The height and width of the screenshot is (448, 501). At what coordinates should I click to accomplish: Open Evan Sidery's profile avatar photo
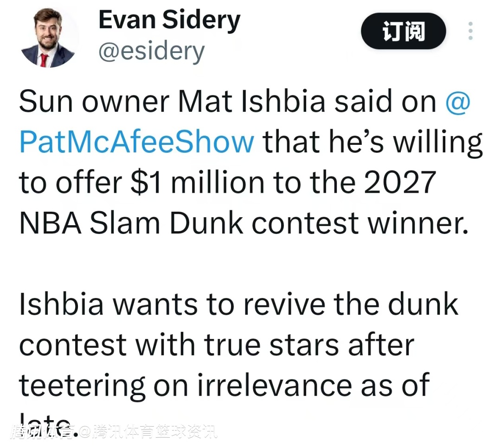[48, 38]
